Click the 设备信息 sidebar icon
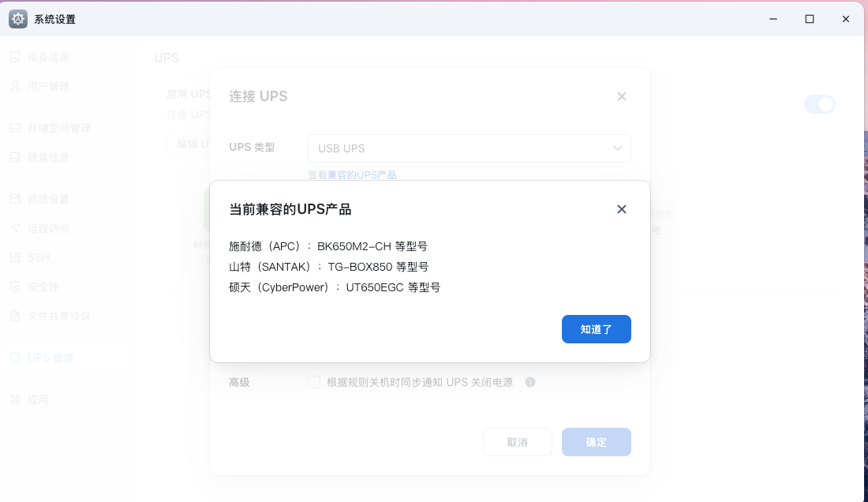The image size is (868, 502). tap(15, 57)
